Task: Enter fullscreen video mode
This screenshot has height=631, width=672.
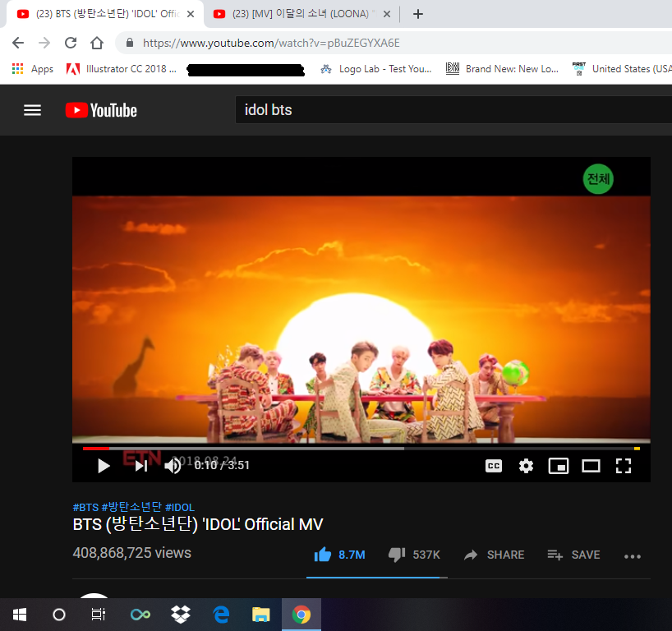Action: (624, 466)
